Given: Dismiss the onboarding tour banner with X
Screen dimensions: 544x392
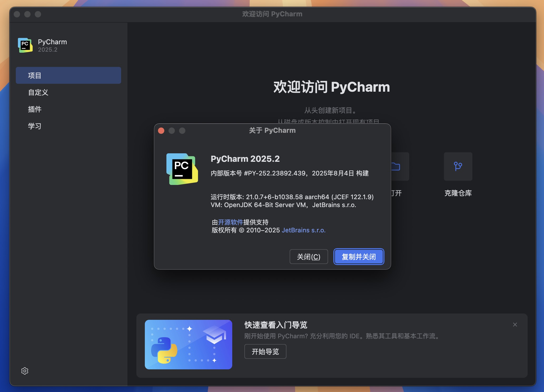Looking at the screenshot, I should (x=515, y=325).
